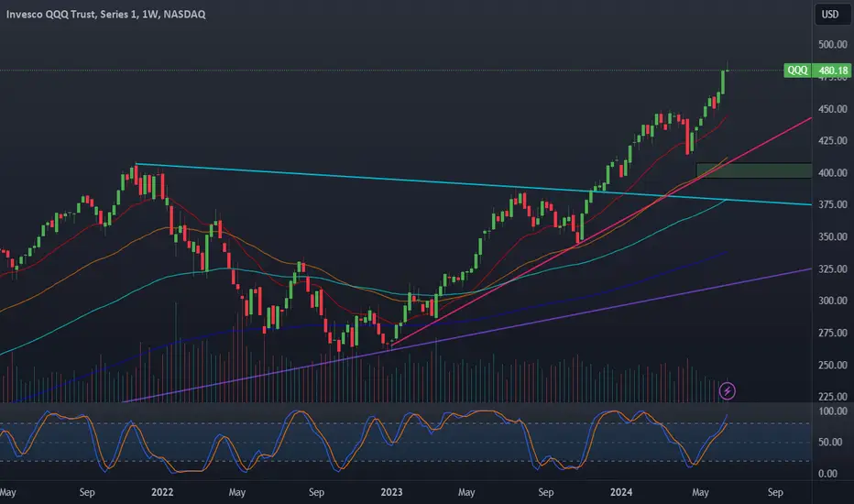This screenshot has height=504, width=854.
Task: Click the 350.00 price axis label
Action: pyautogui.click(x=833, y=236)
